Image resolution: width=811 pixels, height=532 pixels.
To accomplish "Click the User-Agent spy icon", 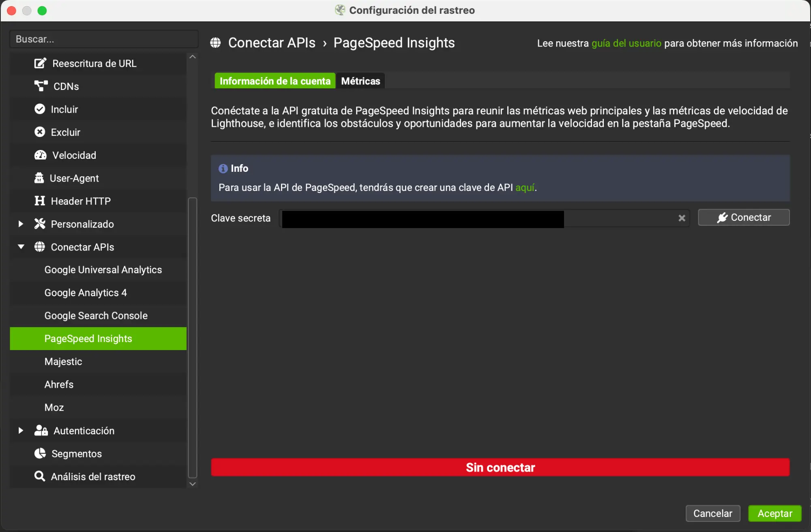I will 39,178.
